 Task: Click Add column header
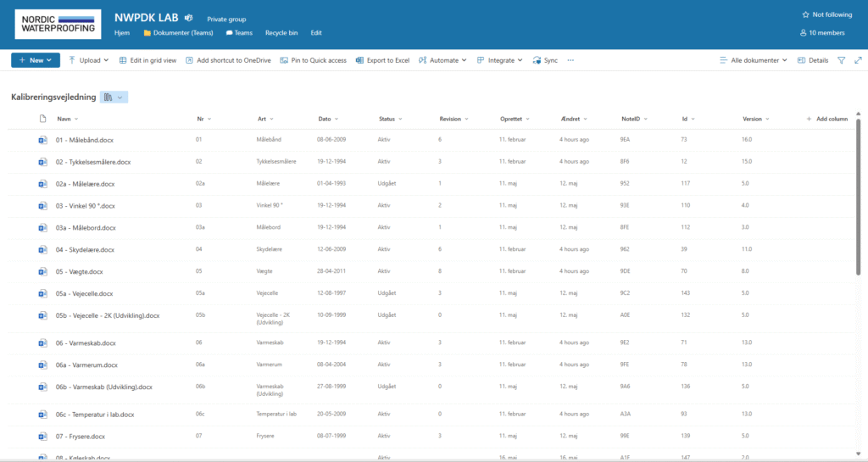click(x=826, y=120)
